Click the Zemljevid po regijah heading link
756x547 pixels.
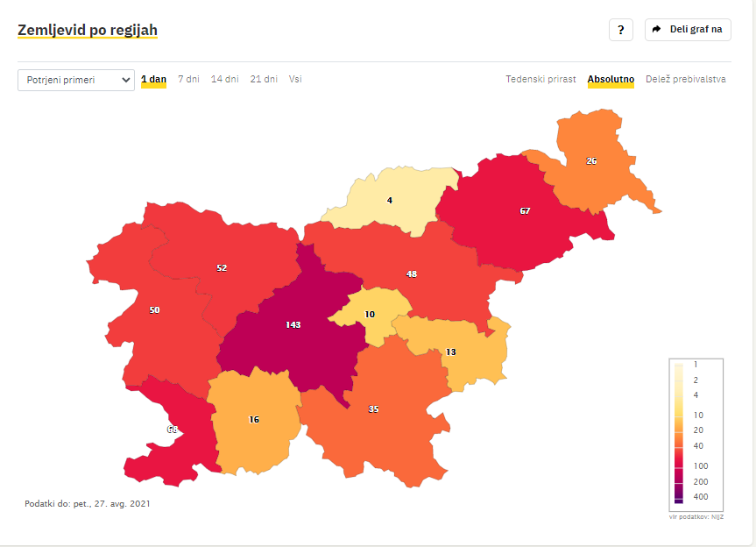(x=88, y=30)
